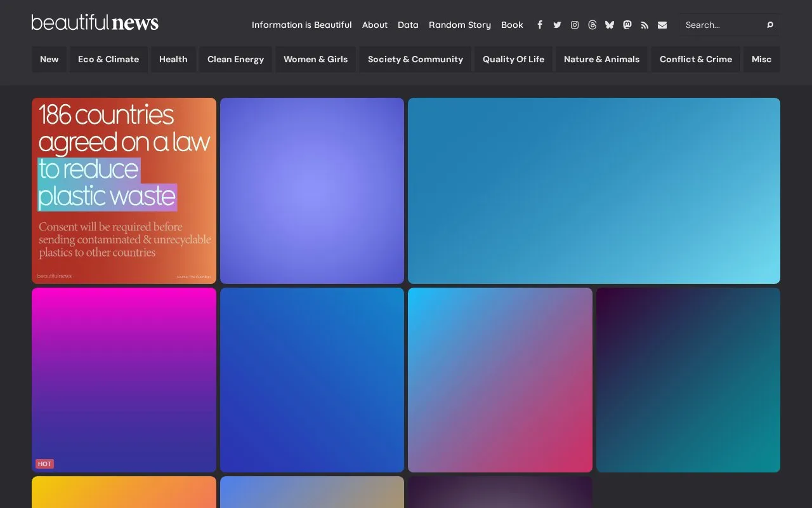
Task: Click the HOT badge label
Action: (44, 464)
